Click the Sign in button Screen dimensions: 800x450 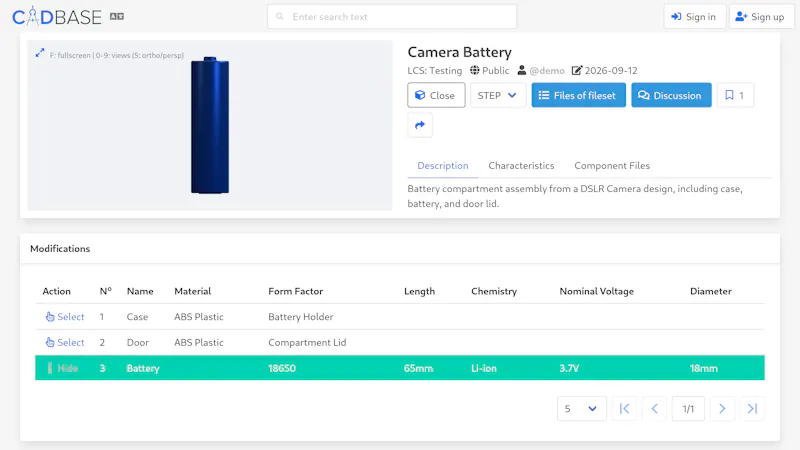click(x=694, y=17)
